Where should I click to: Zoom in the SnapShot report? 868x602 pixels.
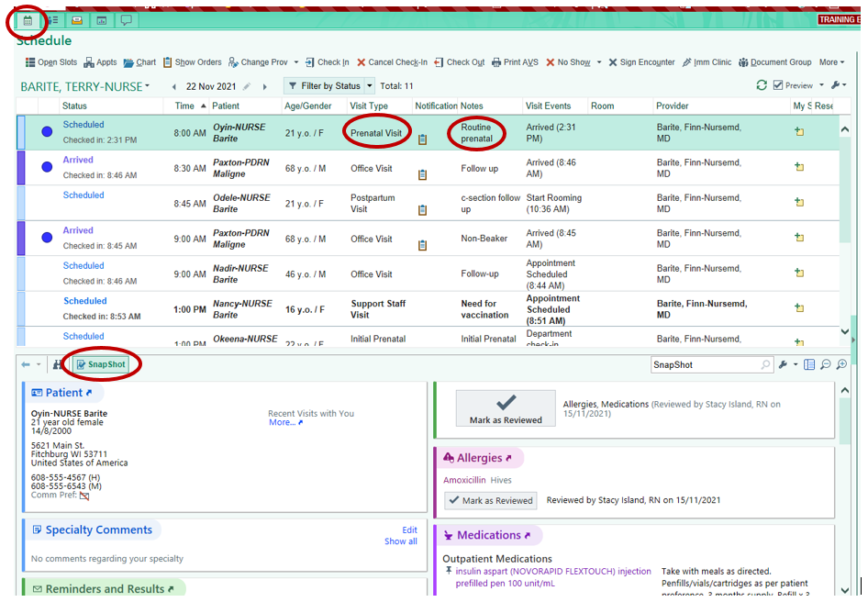(x=841, y=364)
